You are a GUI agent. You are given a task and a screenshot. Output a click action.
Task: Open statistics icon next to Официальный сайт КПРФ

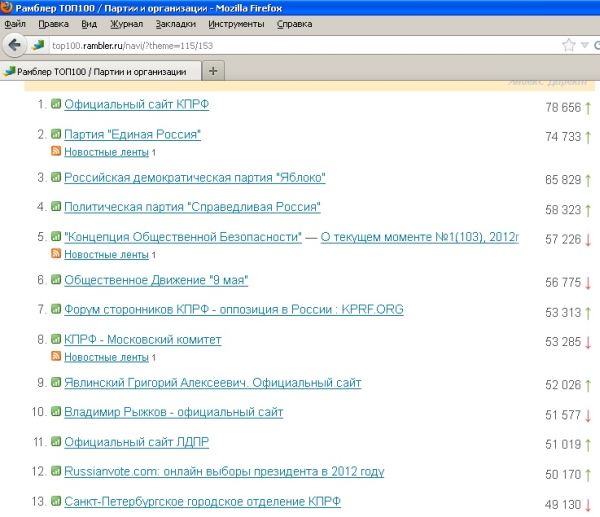pos(56,104)
